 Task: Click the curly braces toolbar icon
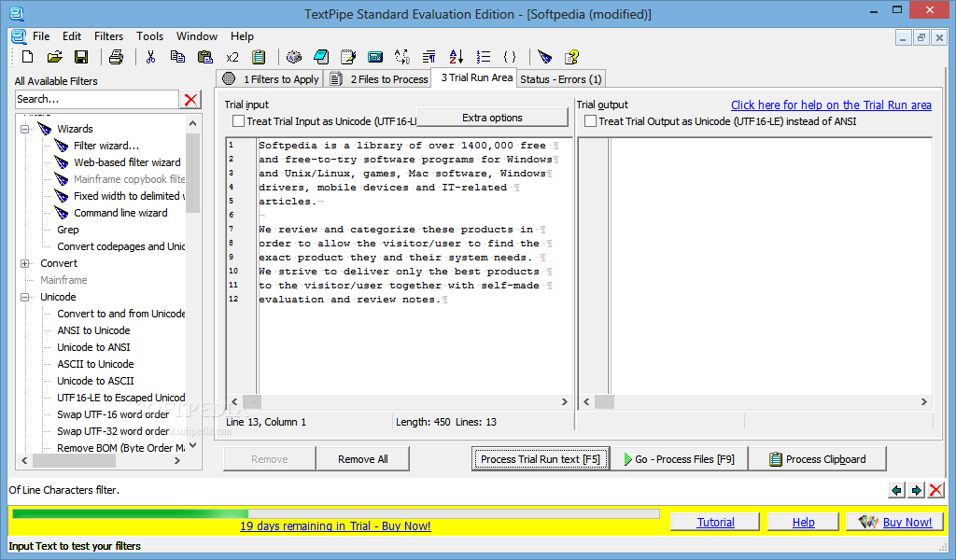tap(511, 57)
